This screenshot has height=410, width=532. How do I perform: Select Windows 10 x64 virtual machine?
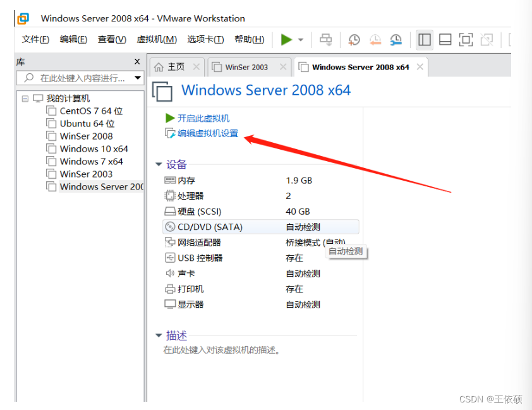click(x=94, y=149)
